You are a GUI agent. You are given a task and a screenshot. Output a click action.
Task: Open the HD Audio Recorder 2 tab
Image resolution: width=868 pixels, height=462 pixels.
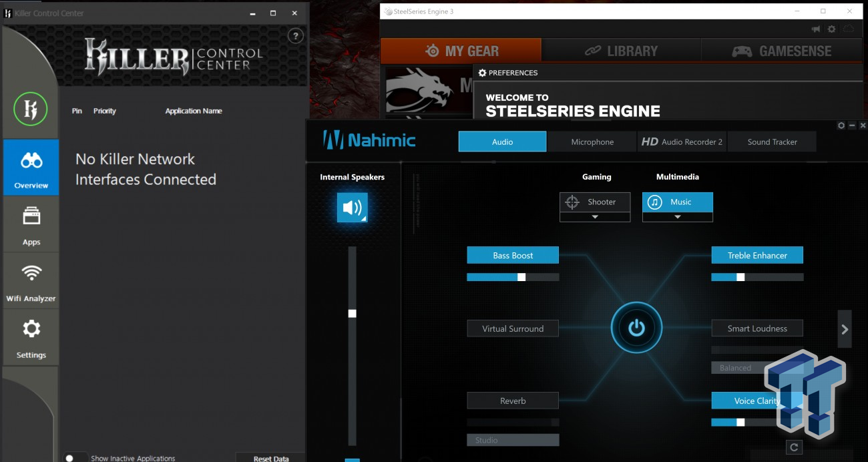[682, 142]
